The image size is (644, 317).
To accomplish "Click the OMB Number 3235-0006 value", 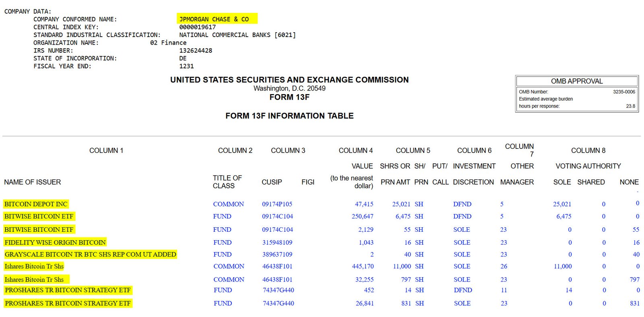I will coord(624,92).
